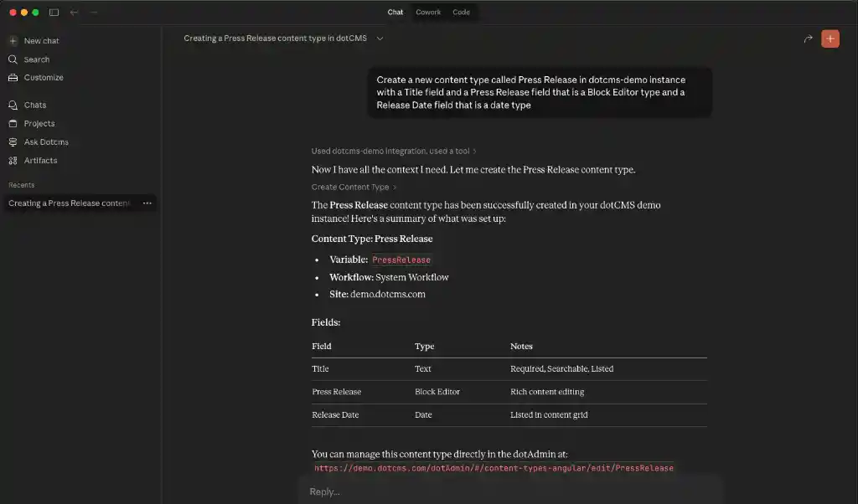The width and height of the screenshot is (858, 504).
Task: Open the demo.dotcms.com dotAdmin link
Action: click(x=493, y=468)
